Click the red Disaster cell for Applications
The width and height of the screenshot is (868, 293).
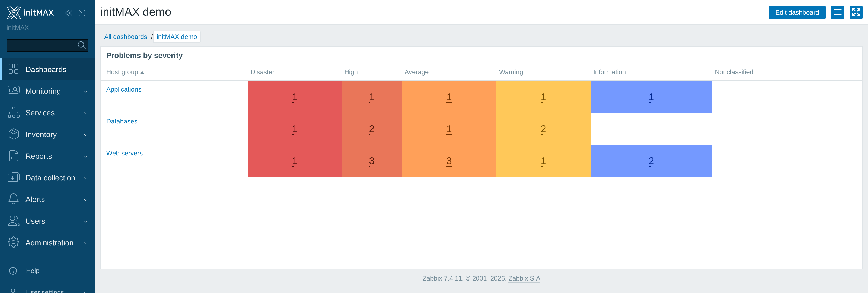[x=295, y=97]
